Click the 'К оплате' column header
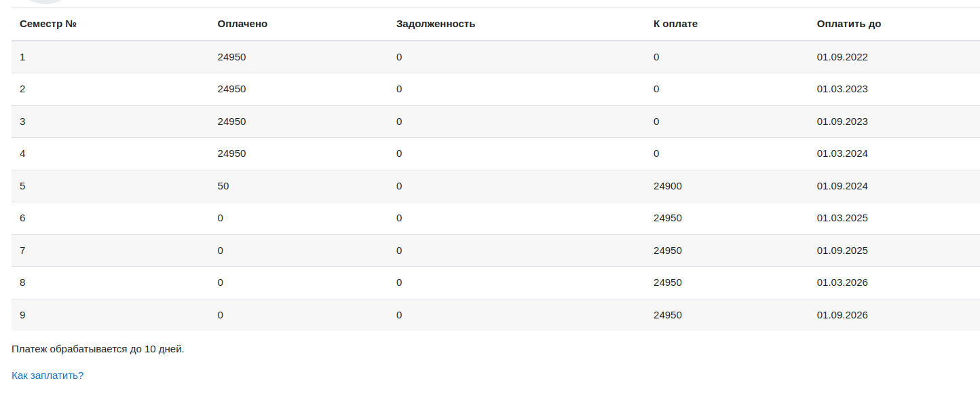Viewport: 980px width, 406px height. [x=675, y=24]
